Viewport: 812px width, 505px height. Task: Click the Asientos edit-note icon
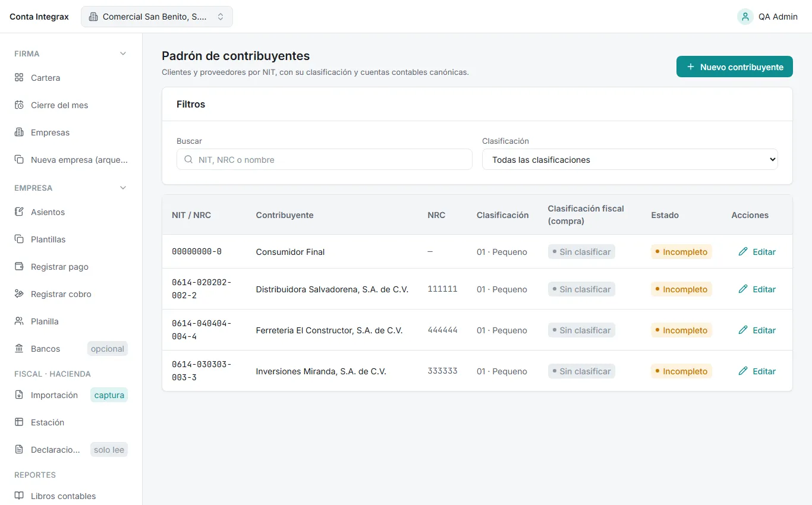click(19, 212)
